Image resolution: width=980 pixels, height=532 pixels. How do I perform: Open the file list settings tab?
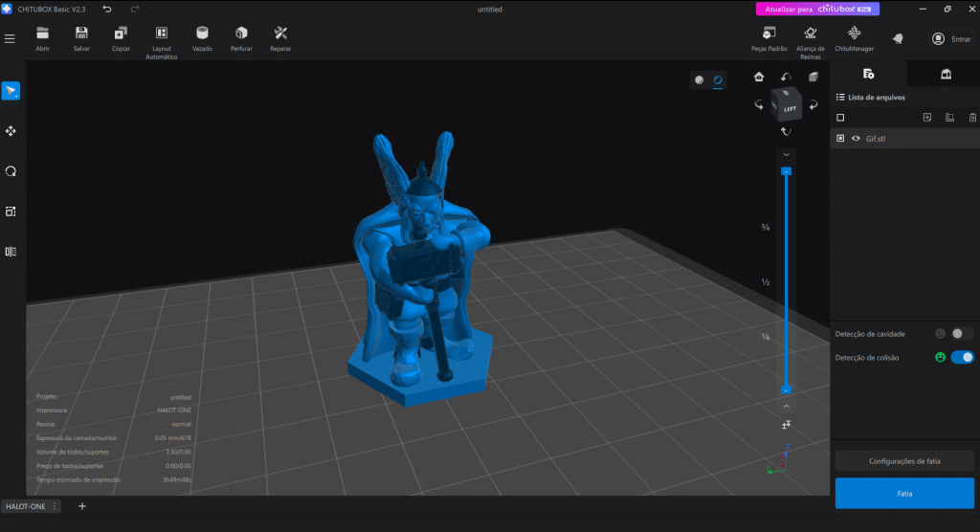click(869, 74)
